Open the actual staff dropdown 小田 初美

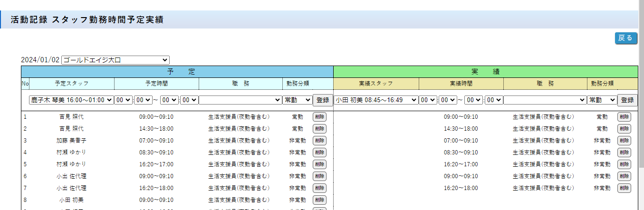(x=376, y=100)
